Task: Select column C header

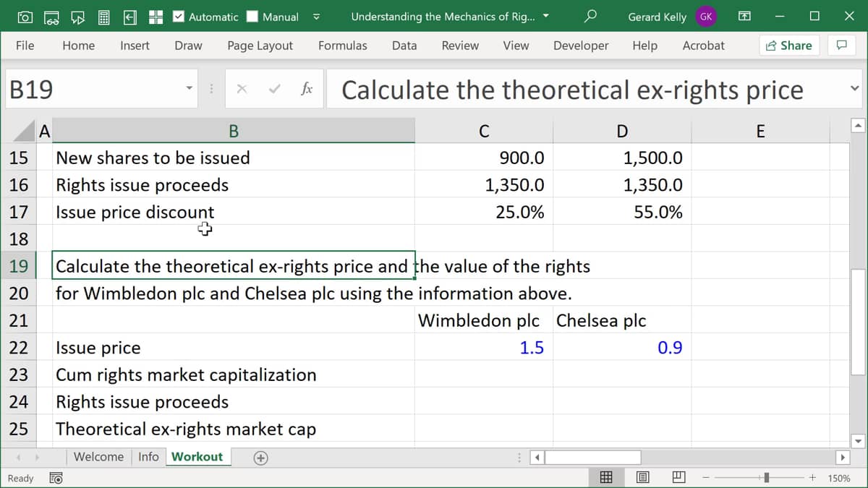Action: (x=484, y=131)
